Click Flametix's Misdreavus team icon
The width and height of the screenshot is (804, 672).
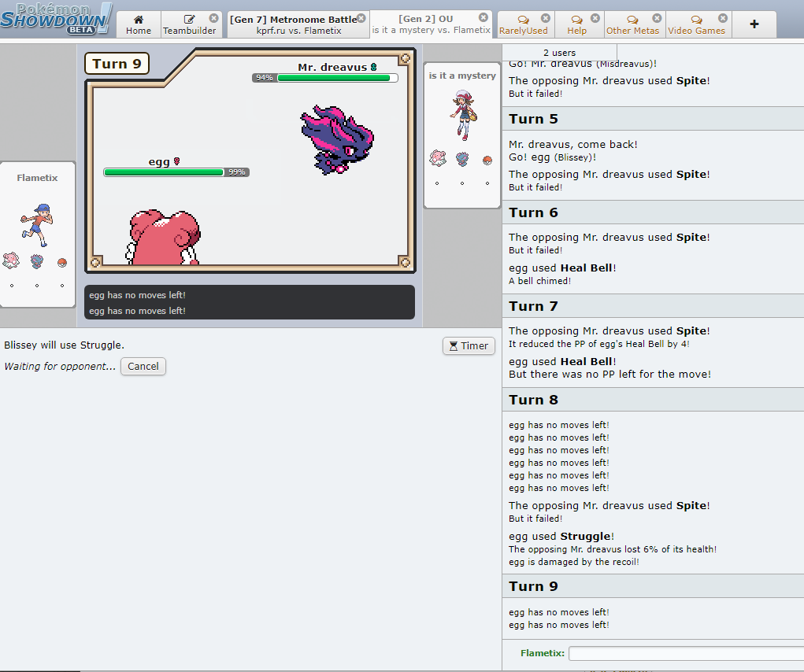tap(37, 260)
